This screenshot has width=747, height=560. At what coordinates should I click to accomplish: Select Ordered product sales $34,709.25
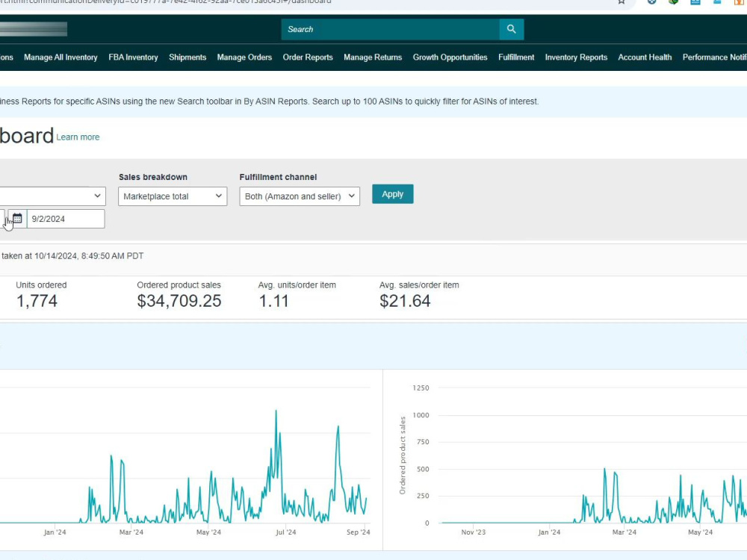pyautogui.click(x=179, y=301)
